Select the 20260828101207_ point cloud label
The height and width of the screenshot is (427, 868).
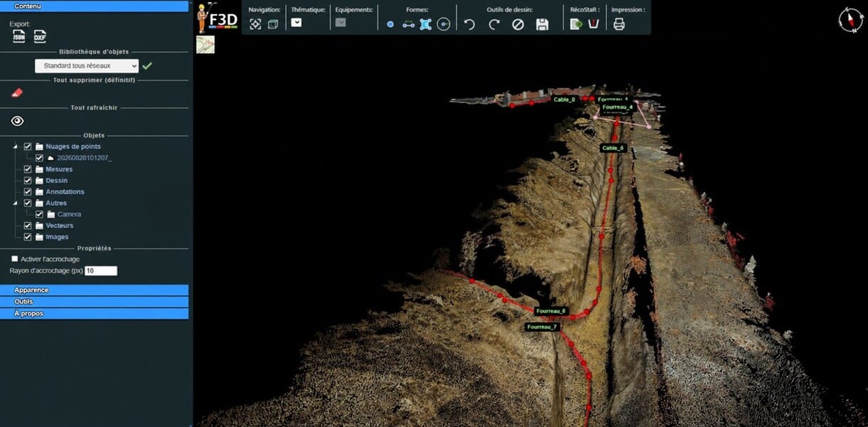tap(85, 158)
